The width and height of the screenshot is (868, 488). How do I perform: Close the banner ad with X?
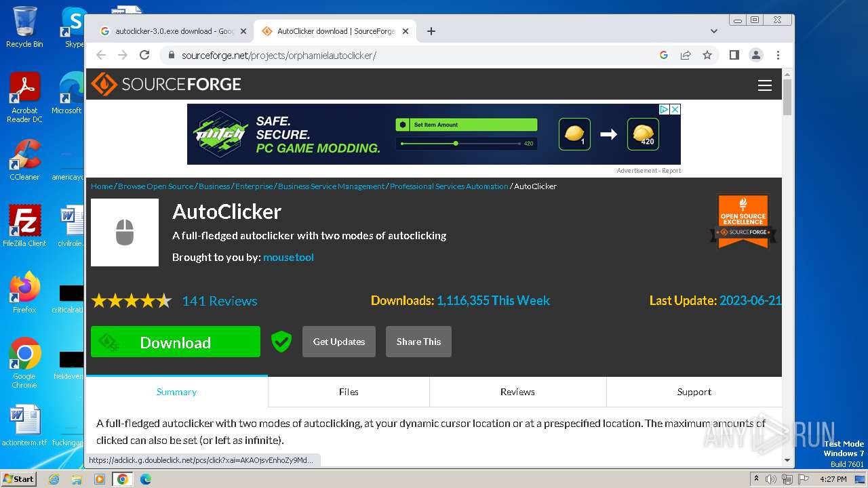675,109
